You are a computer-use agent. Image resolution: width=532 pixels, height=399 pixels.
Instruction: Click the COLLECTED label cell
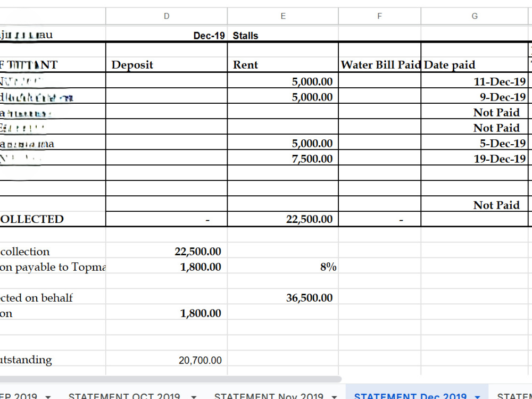point(53,219)
